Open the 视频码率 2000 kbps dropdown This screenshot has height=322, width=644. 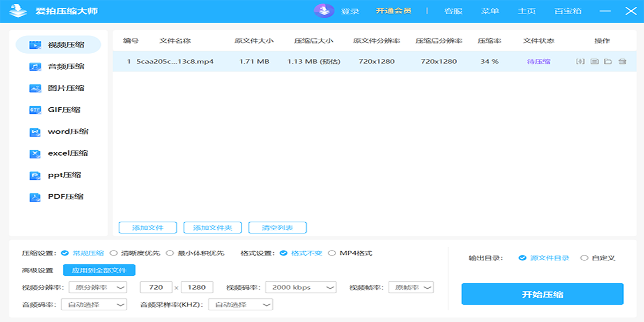pos(301,287)
